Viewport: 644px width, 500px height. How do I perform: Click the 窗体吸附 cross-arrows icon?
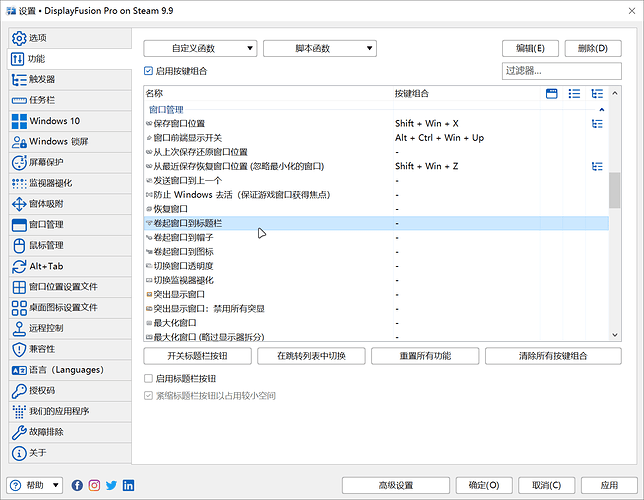[19, 204]
